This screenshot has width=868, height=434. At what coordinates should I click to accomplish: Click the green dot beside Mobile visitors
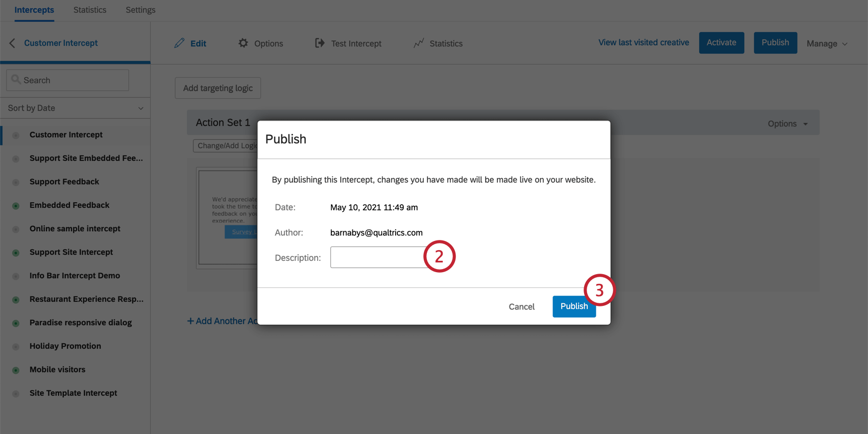point(15,370)
